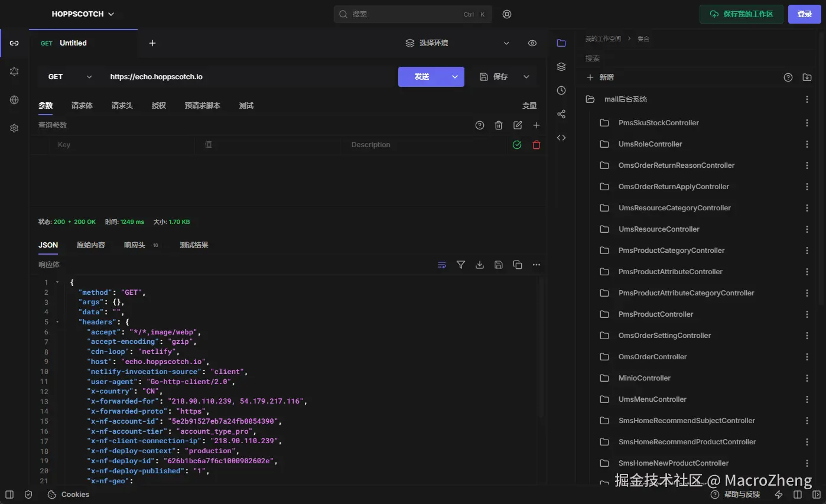Viewport: 826px width, 504px height.
Task: Open Share request icon
Action: click(561, 114)
